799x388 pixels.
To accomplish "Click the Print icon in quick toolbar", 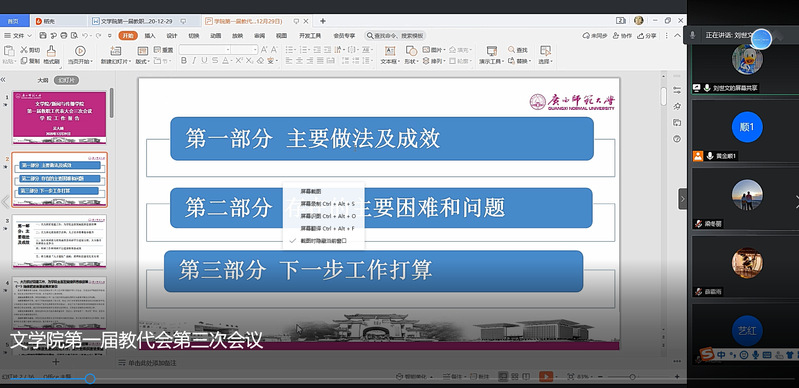I will (x=64, y=36).
